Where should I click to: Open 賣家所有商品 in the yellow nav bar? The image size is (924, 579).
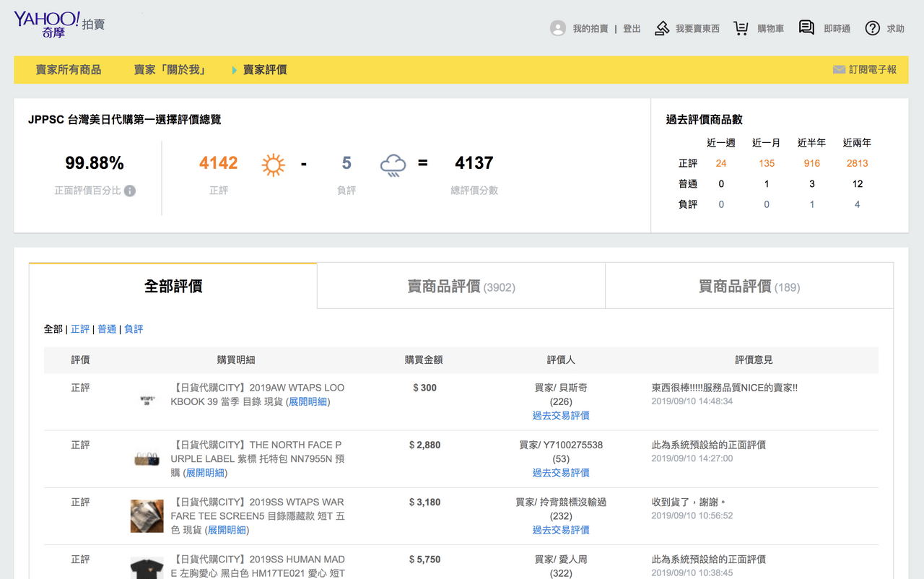[x=69, y=70]
